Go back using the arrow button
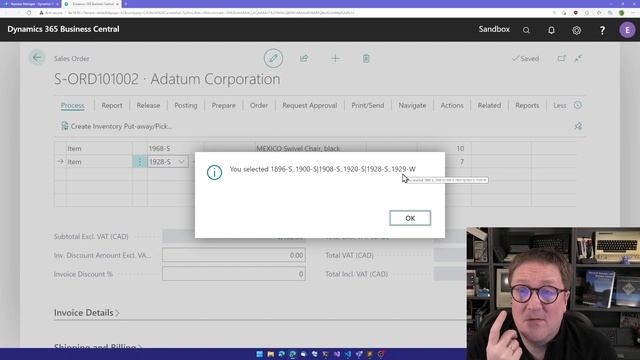Viewport: 640px width, 360px height. (x=37, y=58)
